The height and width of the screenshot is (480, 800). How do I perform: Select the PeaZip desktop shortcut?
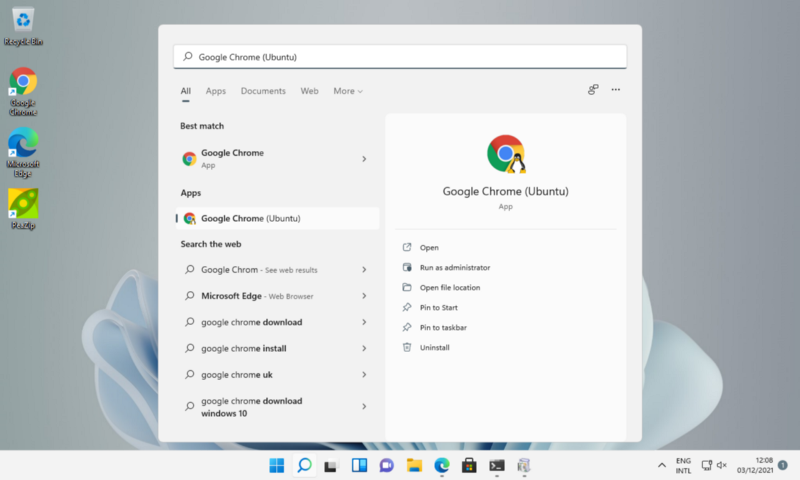23,209
